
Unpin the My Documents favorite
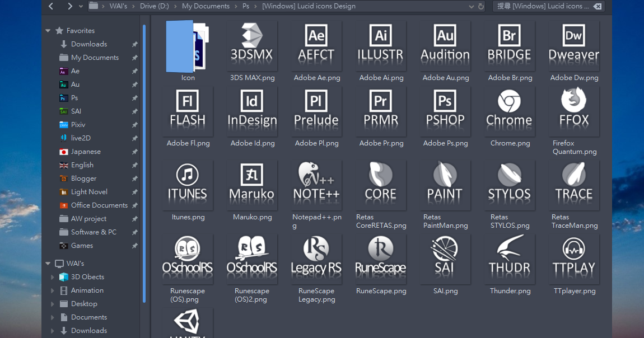click(134, 57)
